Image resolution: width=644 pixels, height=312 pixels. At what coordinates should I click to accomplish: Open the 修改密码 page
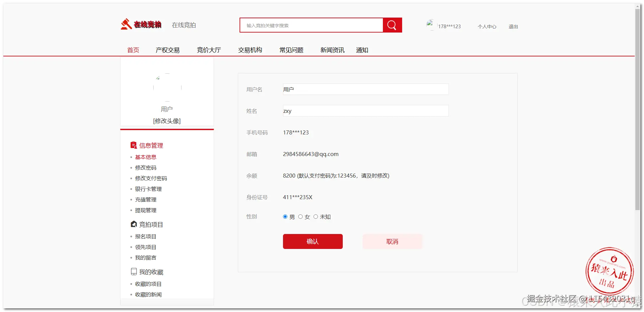pyautogui.click(x=146, y=168)
